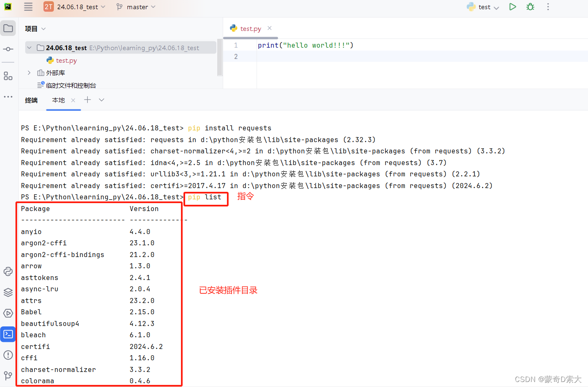Click the 'anyio' package row

(x=86, y=232)
